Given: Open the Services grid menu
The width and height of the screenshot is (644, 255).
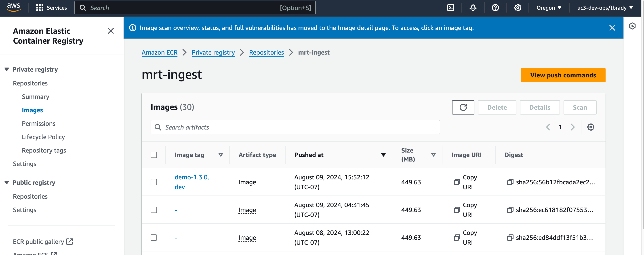Looking at the screenshot, I should tap(51, 8).
